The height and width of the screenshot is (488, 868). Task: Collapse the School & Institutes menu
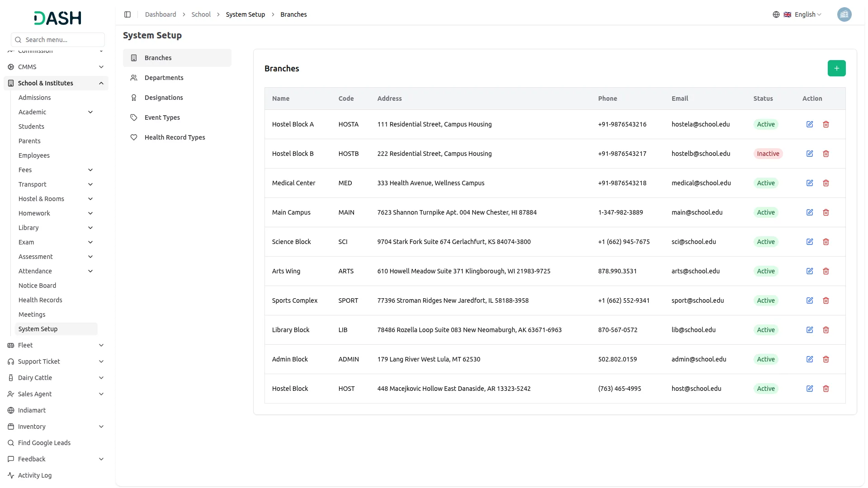(101, 83)
